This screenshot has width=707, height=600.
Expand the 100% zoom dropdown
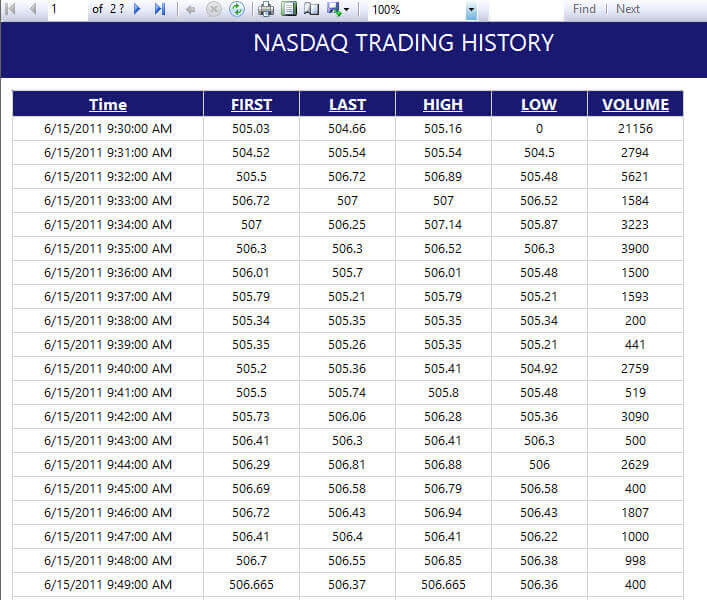click(471, 10)
